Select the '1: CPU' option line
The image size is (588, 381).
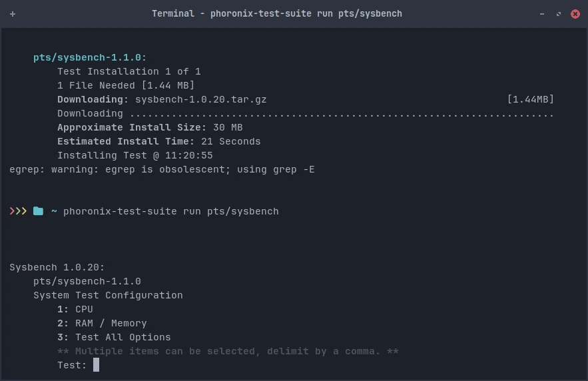[75, 309]
